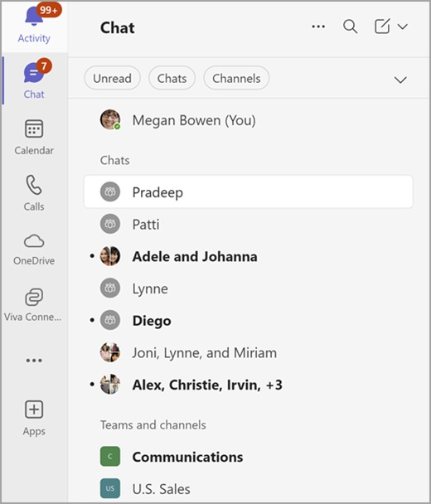This screenshot has height=504, width=431.
Task: Open the Patti chat
Action: (x=248, y=224)
